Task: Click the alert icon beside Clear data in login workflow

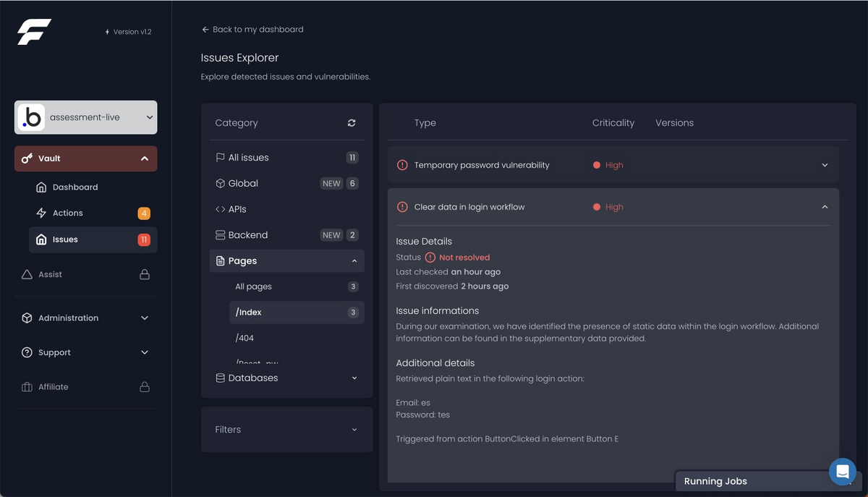Action: click(402, 207)
